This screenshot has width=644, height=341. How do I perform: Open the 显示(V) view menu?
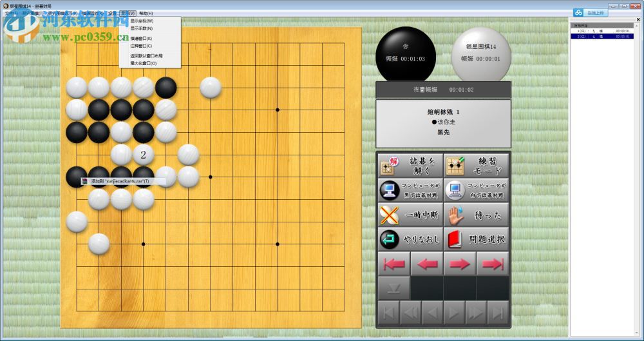(x=128, y=13)
